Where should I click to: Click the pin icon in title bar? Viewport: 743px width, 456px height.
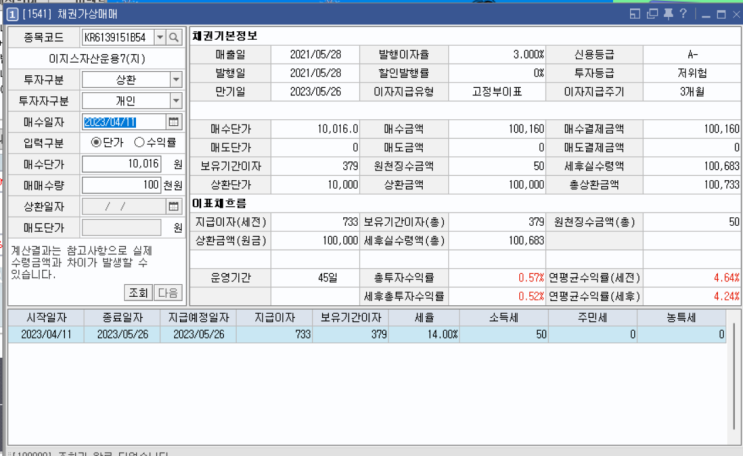click(x=668, y=14)
